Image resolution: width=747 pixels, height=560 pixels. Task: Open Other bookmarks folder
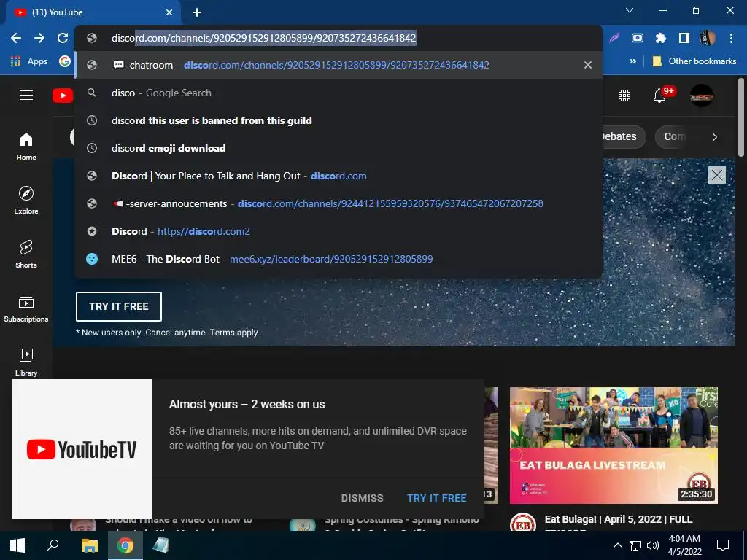pyautogui.click(x=694, y=61)
